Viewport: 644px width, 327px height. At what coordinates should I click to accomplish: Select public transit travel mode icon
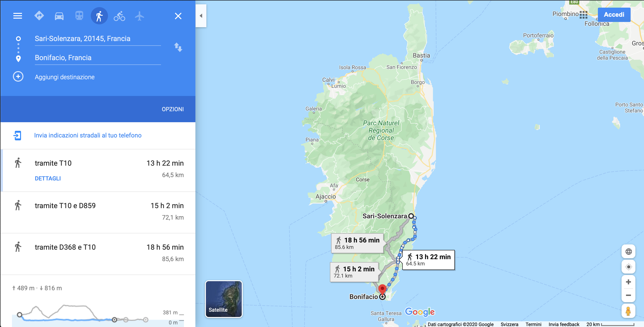tap(79, 16)
